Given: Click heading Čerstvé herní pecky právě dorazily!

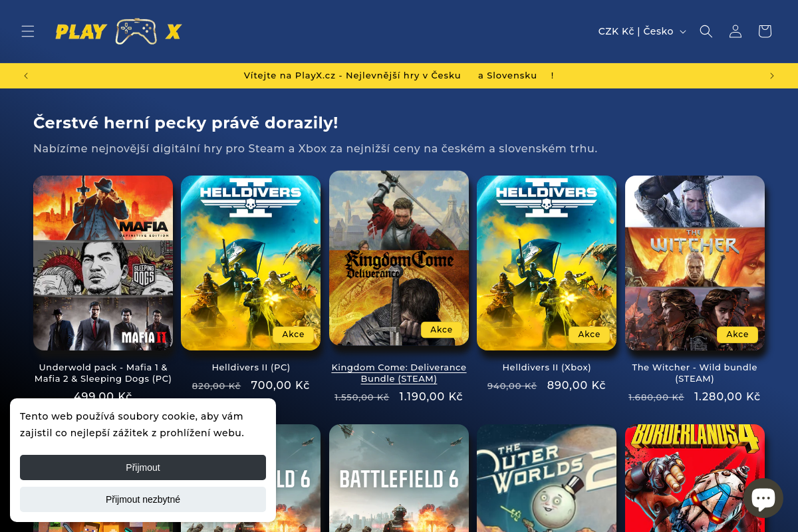Looking at the screenshot, I should [x=186, y=123].
